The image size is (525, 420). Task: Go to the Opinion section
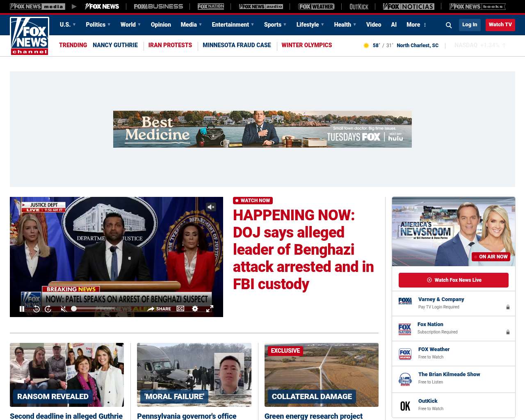(x=161, y=25)
